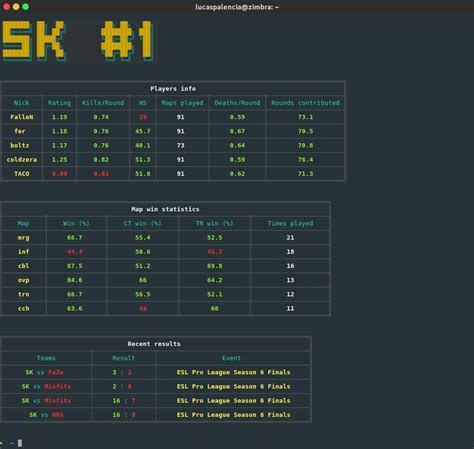Maximize the terminal using green button
The image size is (474, 449).
click(x=26, y=7)
